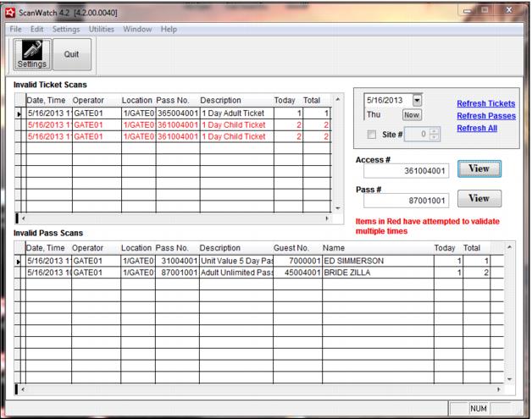Enable the Site # checkbox
This screenshot has height=419, width=532.
pyautogui.click(x=370, y=134)
